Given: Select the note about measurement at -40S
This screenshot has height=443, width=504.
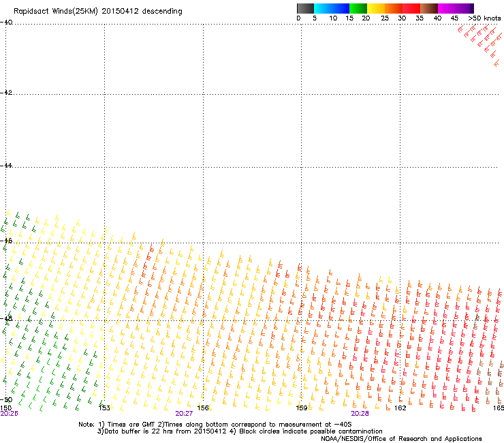Looking at the screenshot, I should (x=255, y=425).
